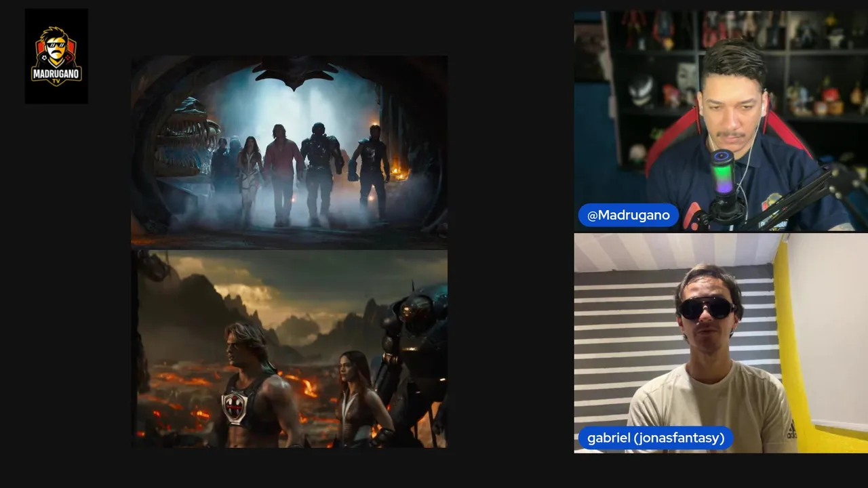Screen dimensions: 868x488
Task: Click the gabriel (jonasfantasy) name label
Action: coord(656,438)
